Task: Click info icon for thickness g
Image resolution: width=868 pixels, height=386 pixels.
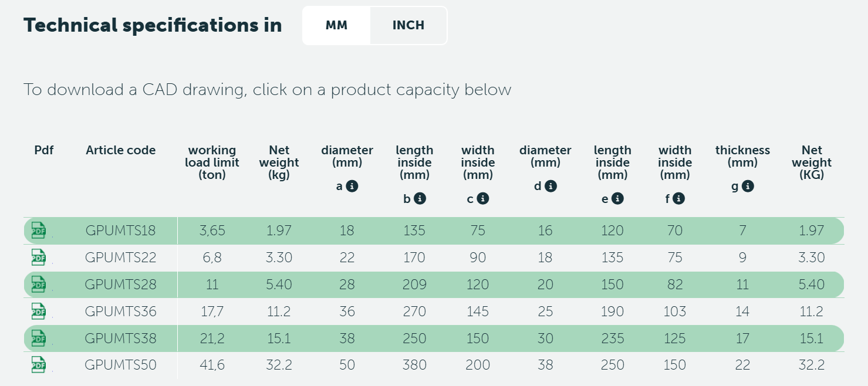Action: [748, 186]
